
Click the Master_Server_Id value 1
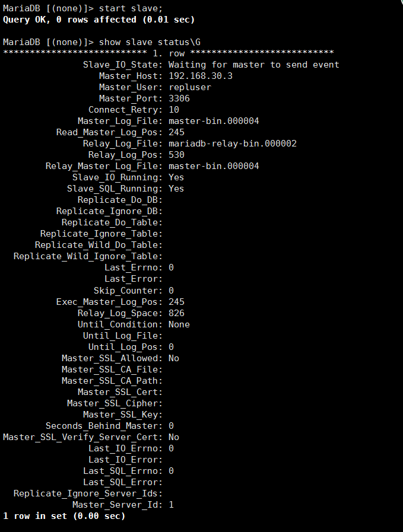(171, 505)
